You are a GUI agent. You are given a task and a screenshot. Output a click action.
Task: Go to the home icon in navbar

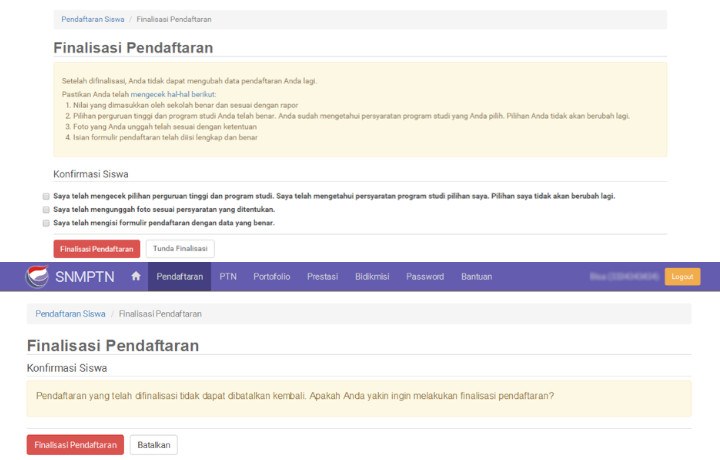[x=136, y=276]
